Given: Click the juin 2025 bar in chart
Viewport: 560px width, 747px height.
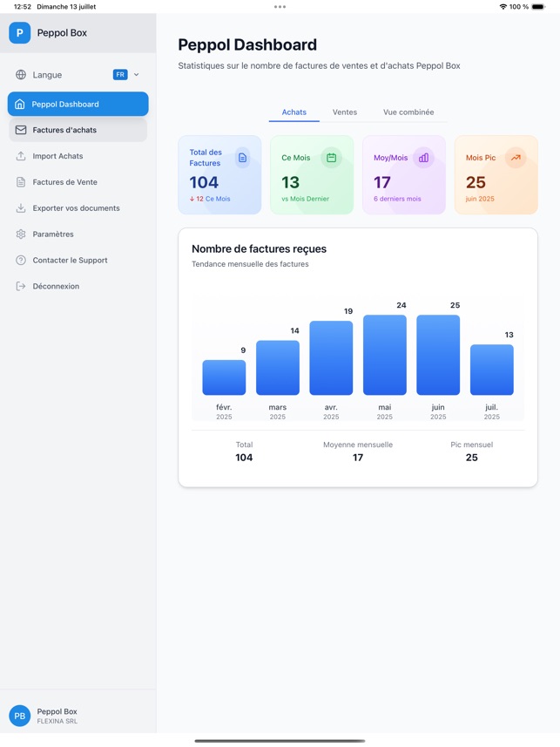Looking at the screenshot, I should click(438, 355).
